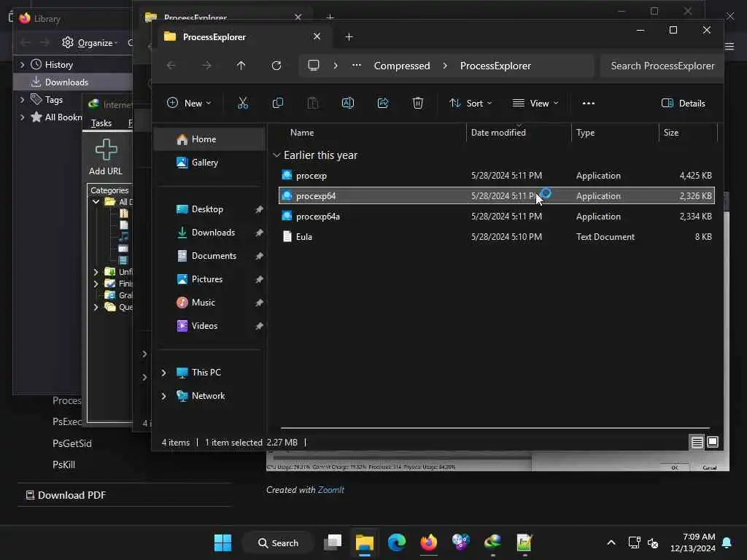Viewport: 747px width, 560px height.
Task: Click the Notepad++ taskbar icon
Action: tap(524, 542)
